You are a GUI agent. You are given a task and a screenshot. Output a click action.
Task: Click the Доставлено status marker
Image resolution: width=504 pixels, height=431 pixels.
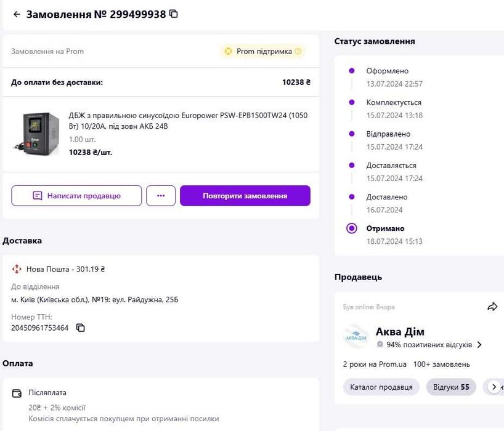tap(352, 196)
